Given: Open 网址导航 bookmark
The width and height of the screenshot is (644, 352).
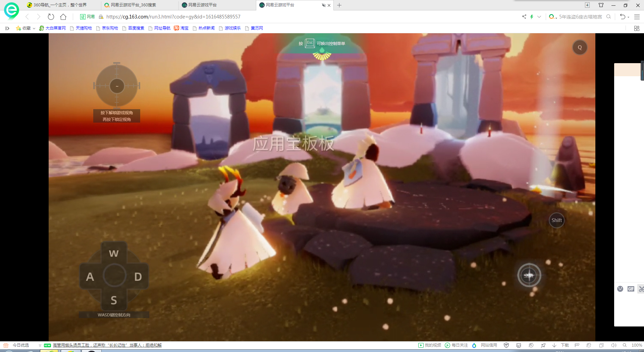Looking at the screenshot, I should (159, 28).
